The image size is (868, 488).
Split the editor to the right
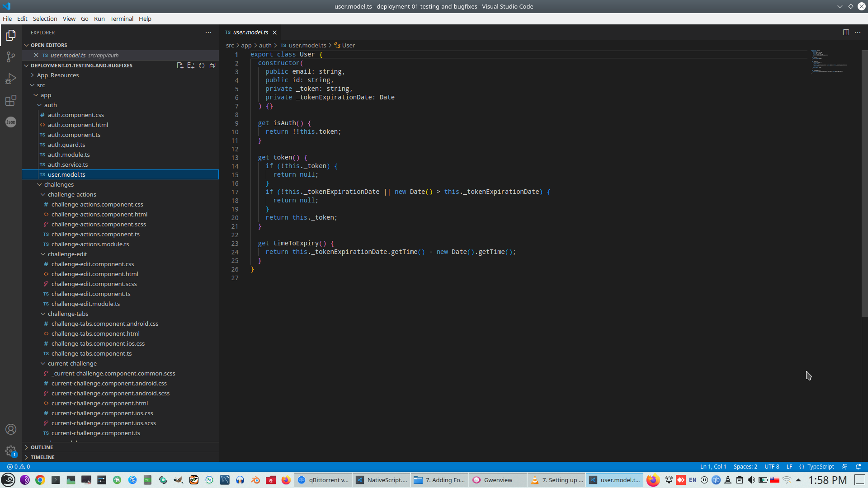(846, 33)
